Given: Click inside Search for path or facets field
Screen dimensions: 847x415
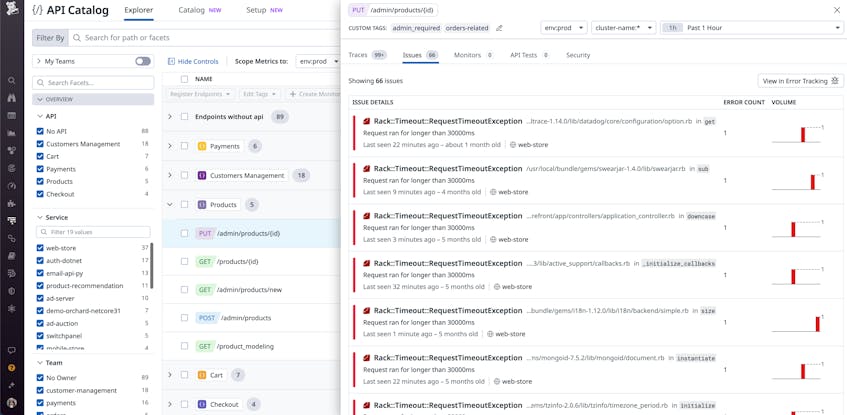Looking at the screenshot, I should (205, 37).
